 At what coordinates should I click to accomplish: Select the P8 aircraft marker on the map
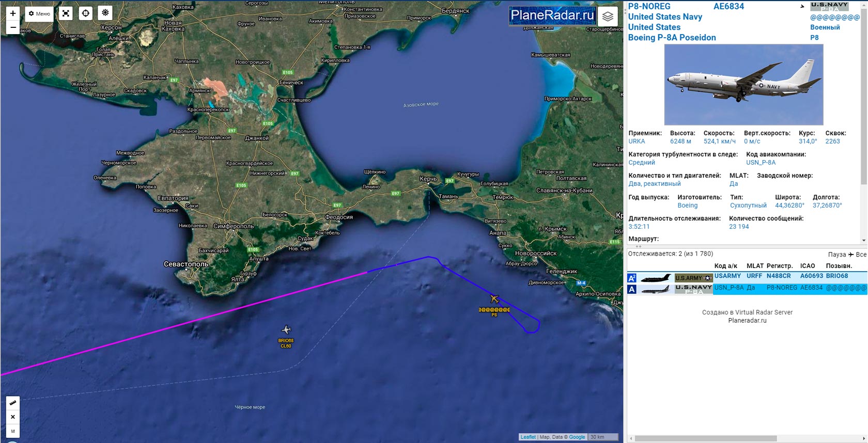click(x=494, y=299)
